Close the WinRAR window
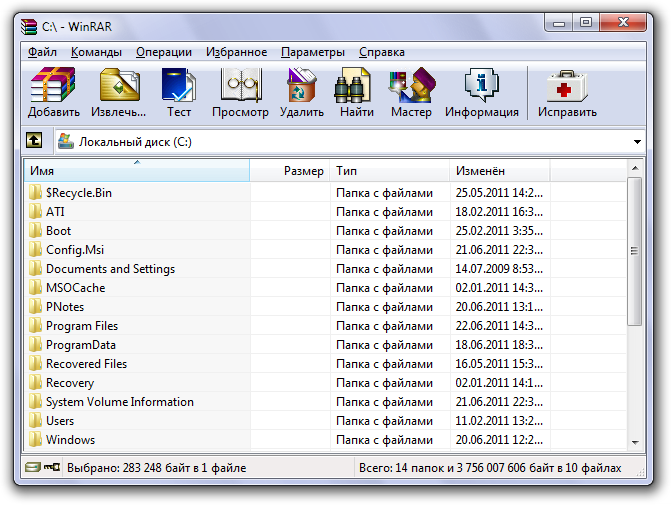The image size is (672, 505). tap(623, 23)
